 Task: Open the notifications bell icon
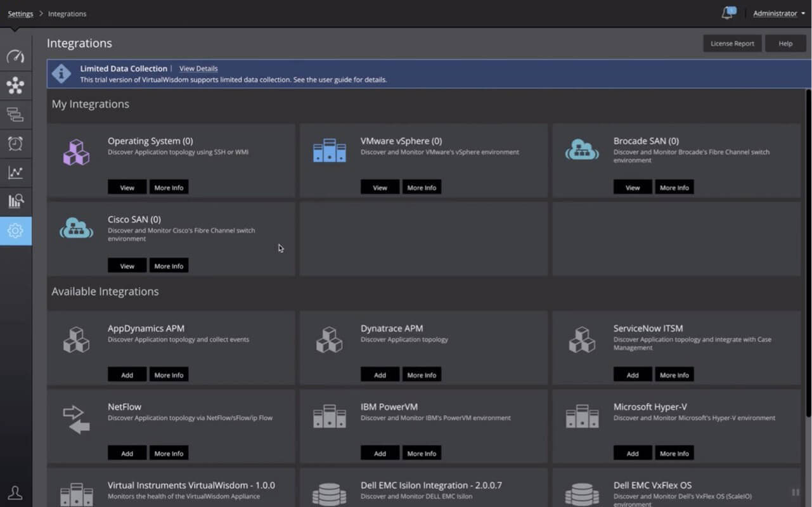click(x=728, y=13)
